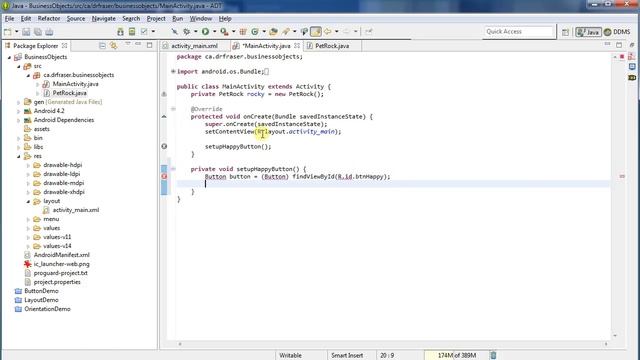Select project.properties in the tree
Screen dimensions: 640x360
tap(57, 282)
